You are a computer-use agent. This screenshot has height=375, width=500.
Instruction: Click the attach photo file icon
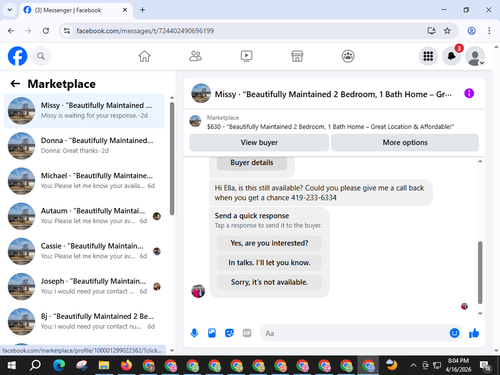212,333
